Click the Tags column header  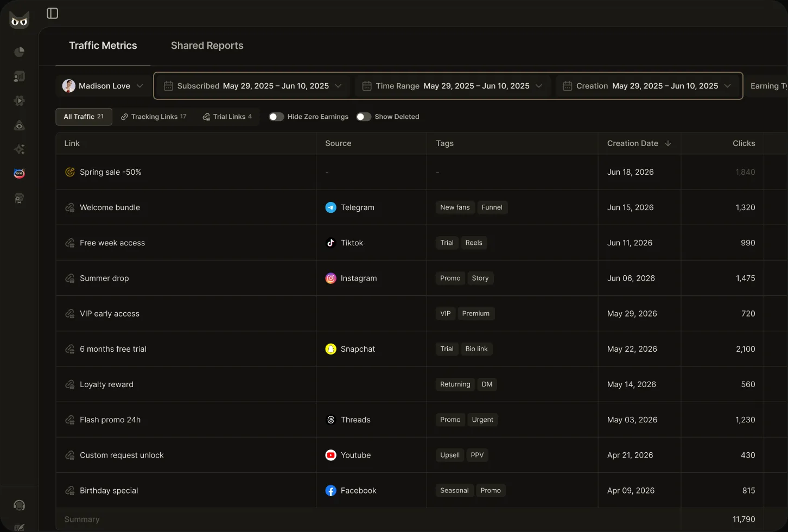coord(444,143)
